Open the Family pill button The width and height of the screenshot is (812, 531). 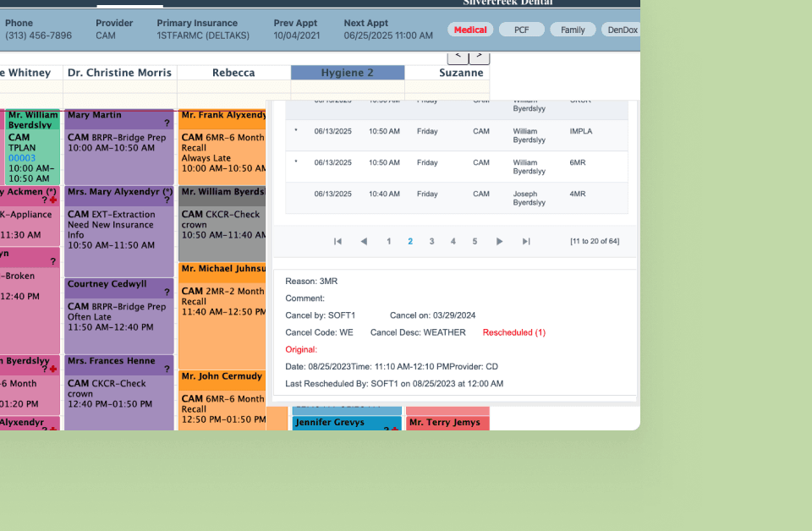click(573, 30)
